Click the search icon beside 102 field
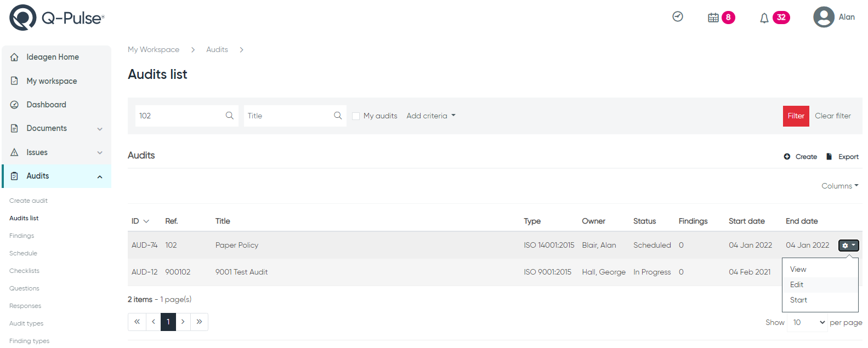This screenshot has height=348, width=868. 230,116
